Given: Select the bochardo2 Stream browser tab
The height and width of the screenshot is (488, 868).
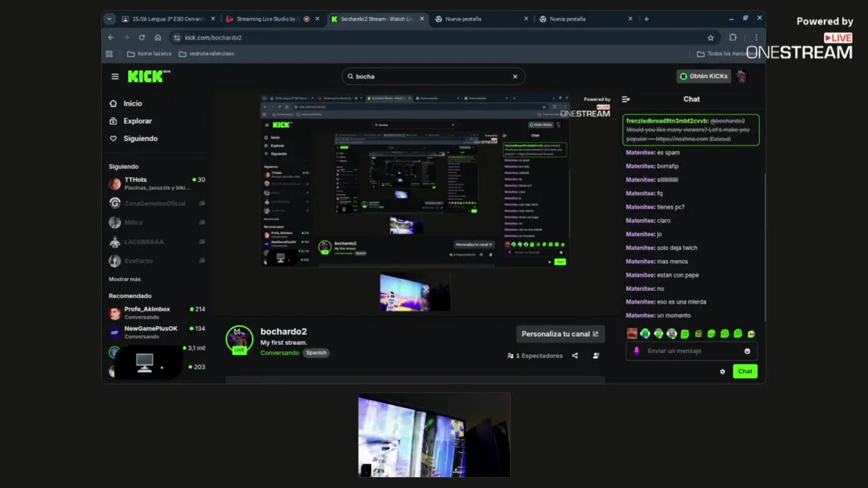Looking at the screenshot, I should click(376, 19).
